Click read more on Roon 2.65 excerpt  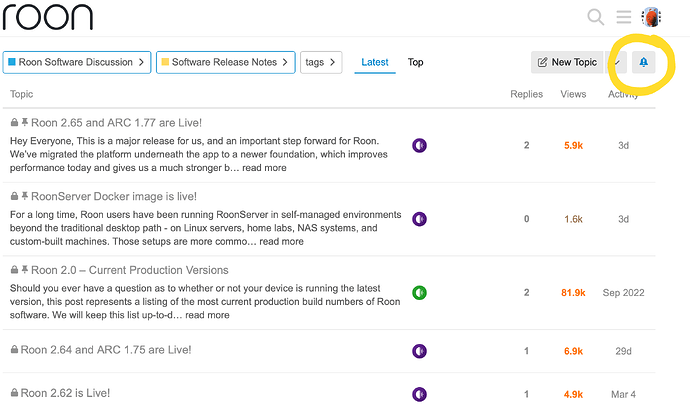(264, 168)
